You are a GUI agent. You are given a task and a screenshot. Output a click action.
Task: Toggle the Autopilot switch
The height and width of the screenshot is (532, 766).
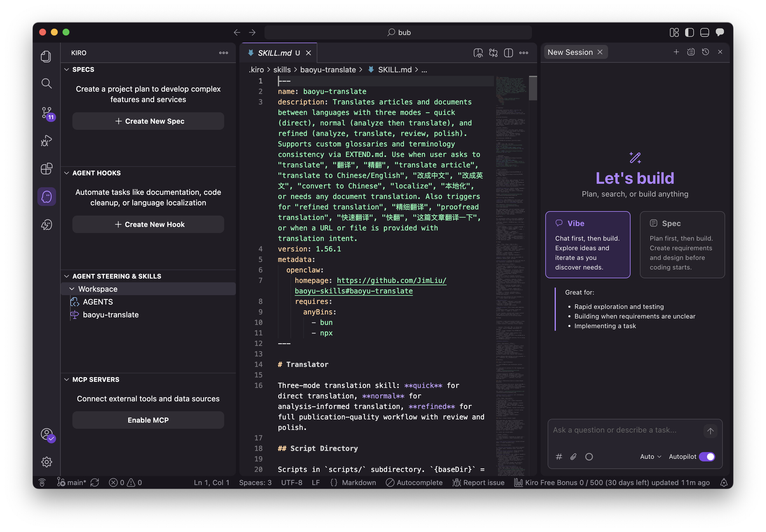[x=707, y=457]
